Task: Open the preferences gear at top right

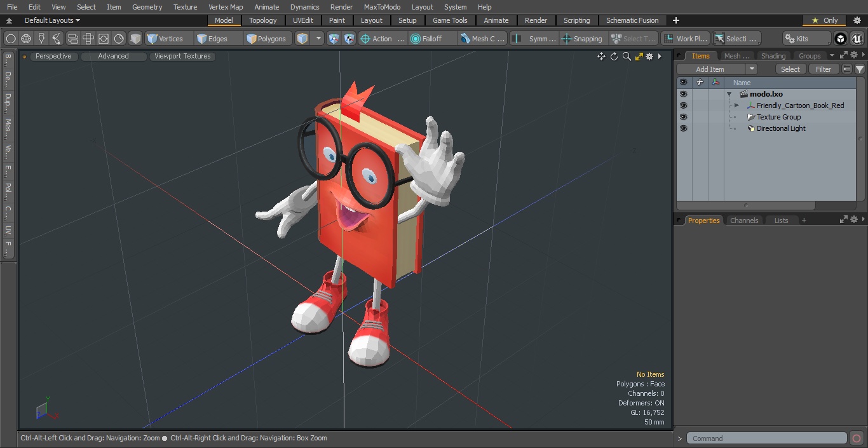Action: [x=857, y=20]
